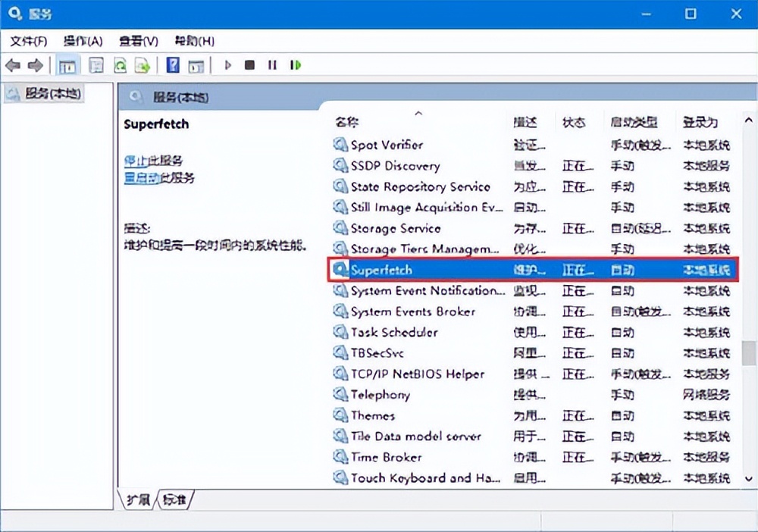Open the 查看(V) menu

coord(136,41)
